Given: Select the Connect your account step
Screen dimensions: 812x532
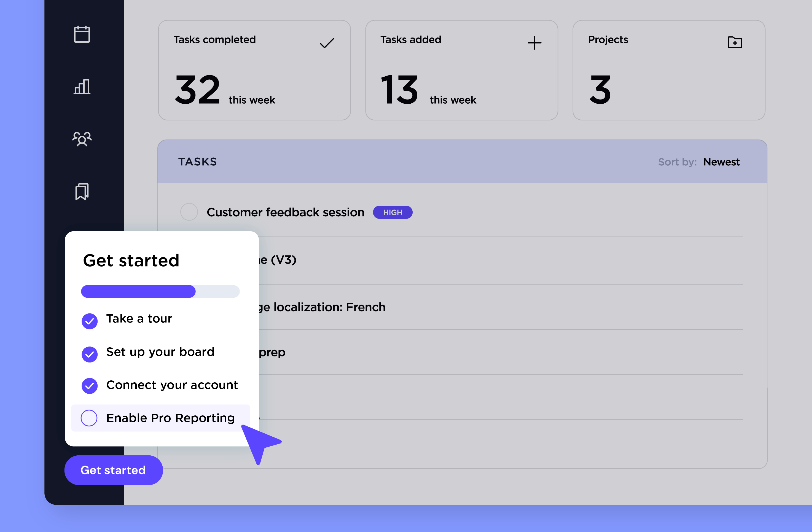Looking at the screenshot, I should coord(172,385).
